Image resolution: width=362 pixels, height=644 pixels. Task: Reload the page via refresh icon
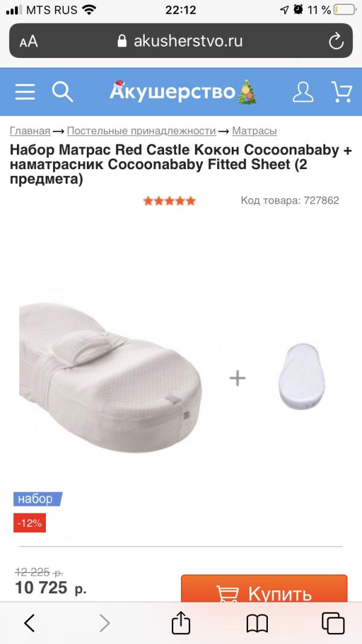pos(336,41)
